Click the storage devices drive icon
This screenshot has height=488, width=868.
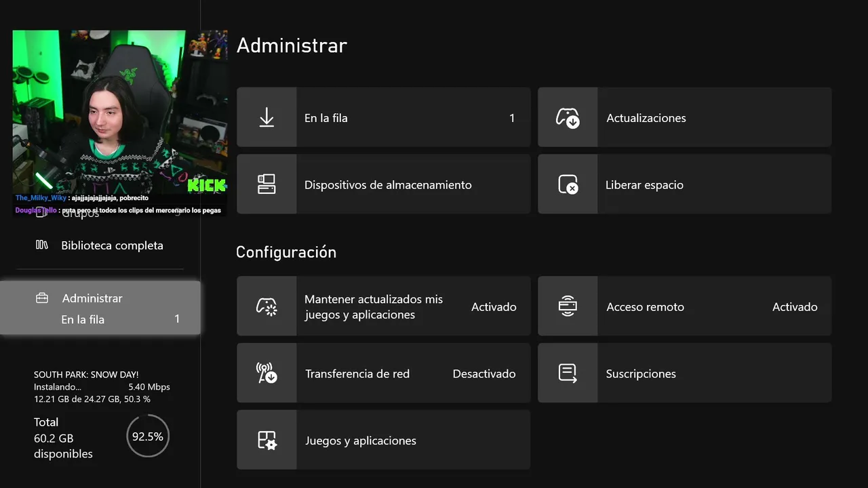click(267, 184)
